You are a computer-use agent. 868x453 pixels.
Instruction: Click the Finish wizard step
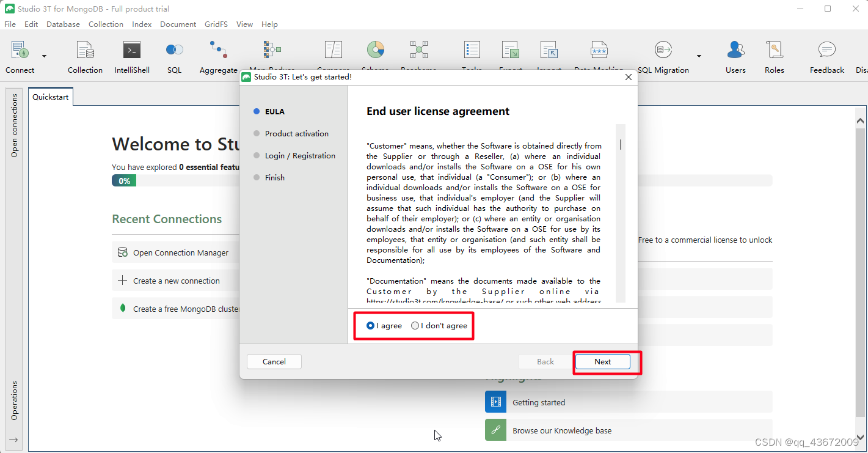click(x=274, y=177)
